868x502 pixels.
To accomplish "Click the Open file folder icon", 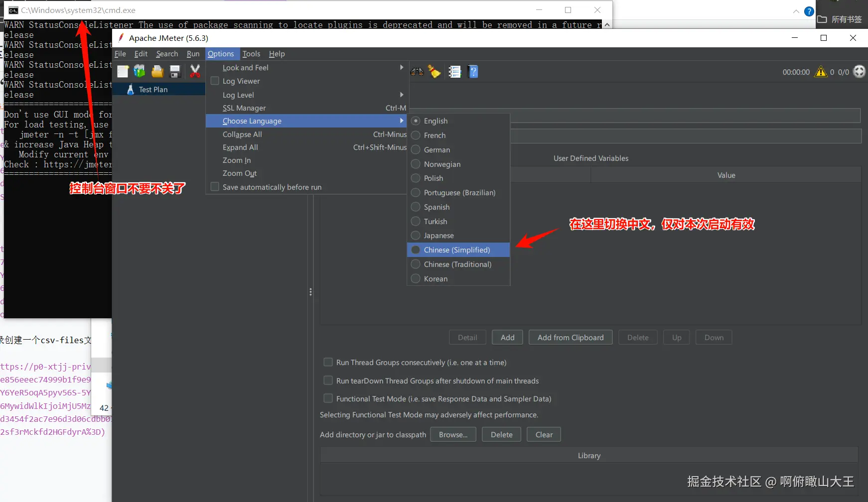I will click(x=157, y=72).
